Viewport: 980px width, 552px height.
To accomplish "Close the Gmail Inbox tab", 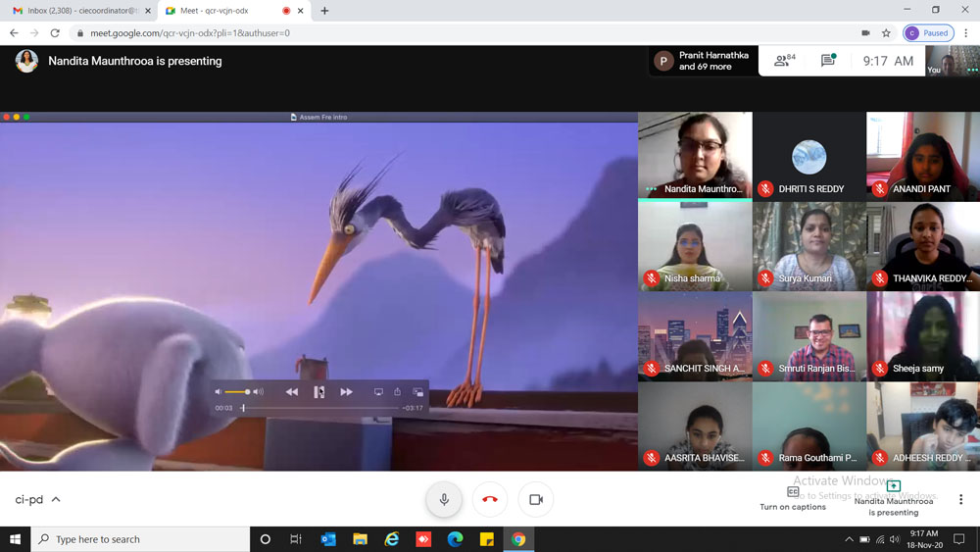I will tap(148, 11).
